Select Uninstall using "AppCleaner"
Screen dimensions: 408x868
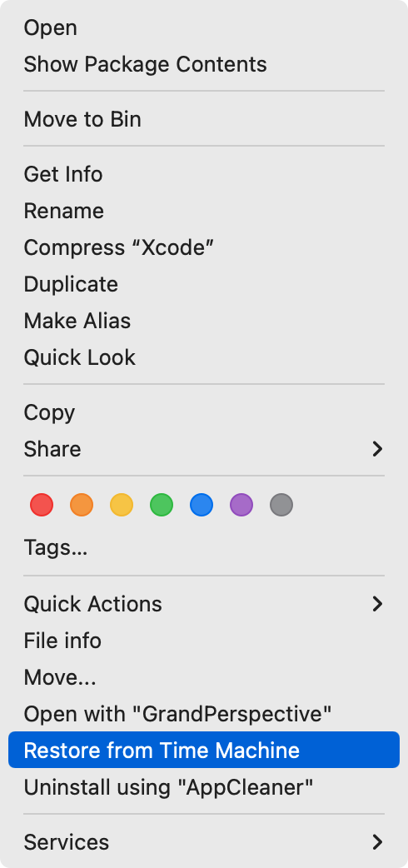coord(204,786)
